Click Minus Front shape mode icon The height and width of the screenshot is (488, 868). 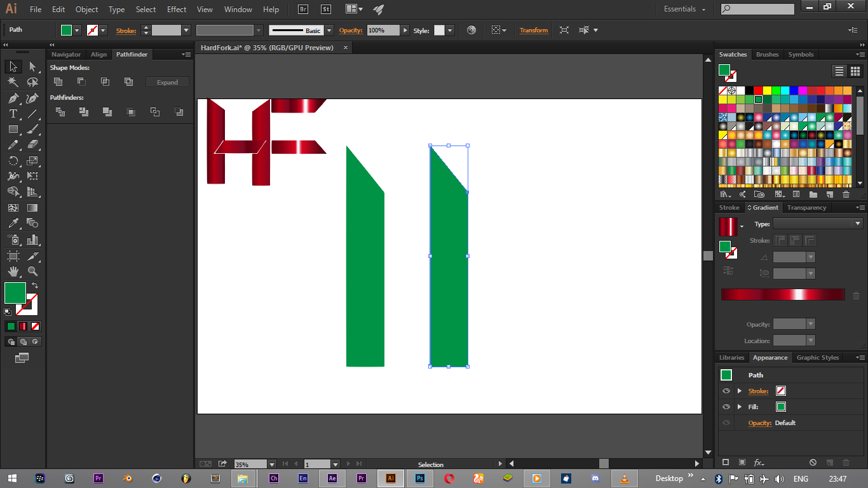tap(81, 81)
